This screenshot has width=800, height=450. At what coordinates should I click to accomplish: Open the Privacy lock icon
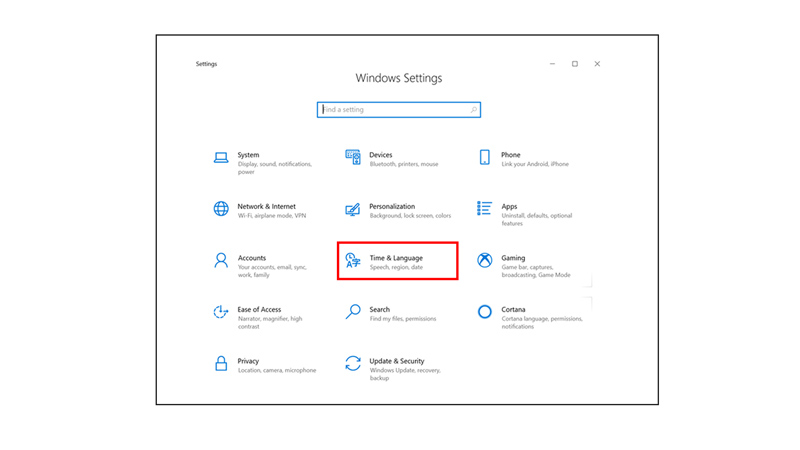[221, 363]
